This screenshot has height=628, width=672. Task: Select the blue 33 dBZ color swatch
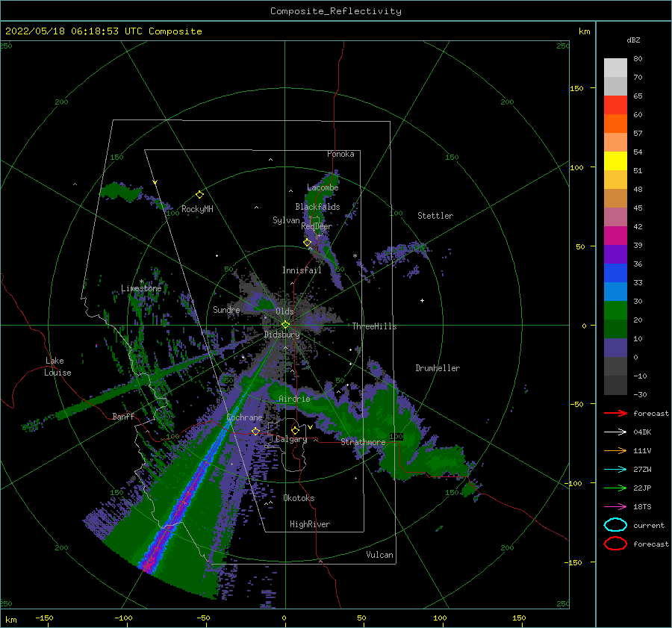pos(615,273)
